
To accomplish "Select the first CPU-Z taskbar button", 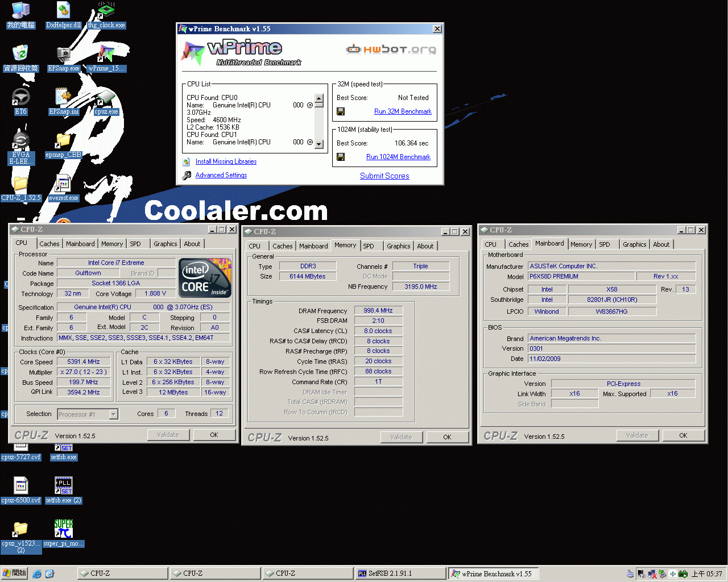I will pyautogui.click(x=122, y=573).
